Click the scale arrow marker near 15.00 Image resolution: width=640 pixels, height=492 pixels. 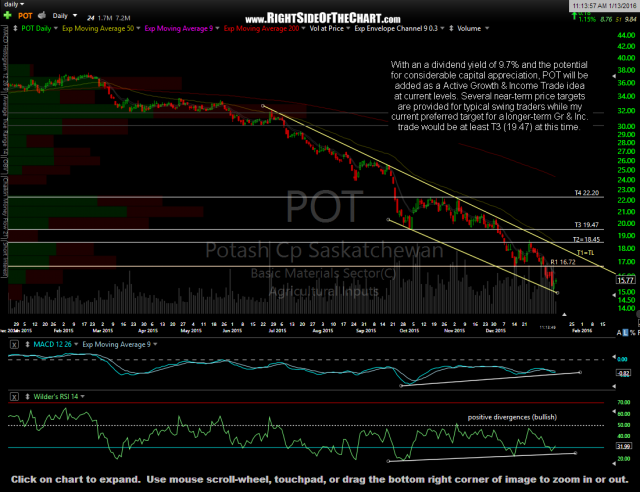614,294
